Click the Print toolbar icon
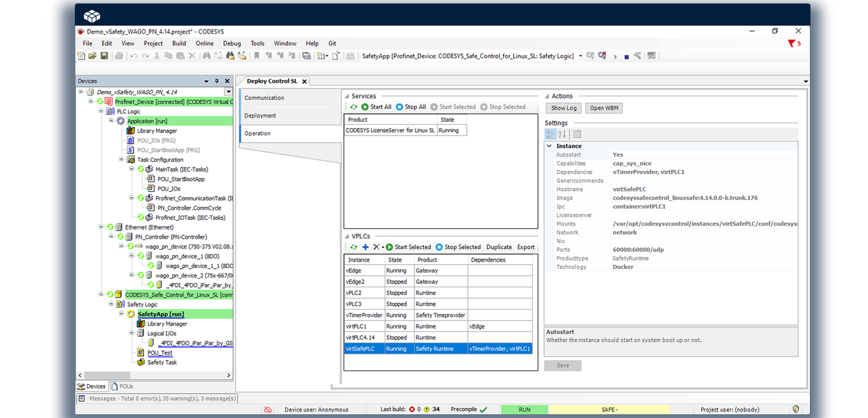 point(119,56)
